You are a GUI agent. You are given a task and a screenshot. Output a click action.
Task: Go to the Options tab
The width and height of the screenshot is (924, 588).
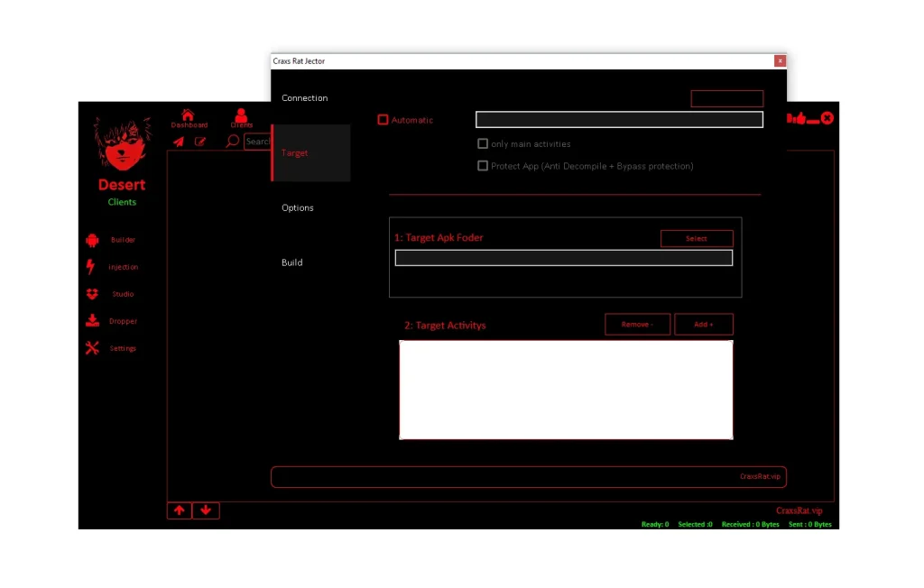pos(298,208)
